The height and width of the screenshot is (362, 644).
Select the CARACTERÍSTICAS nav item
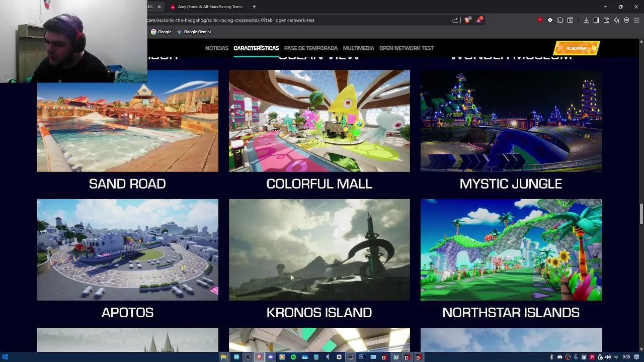pyautogui.click(x=256, y=48)
